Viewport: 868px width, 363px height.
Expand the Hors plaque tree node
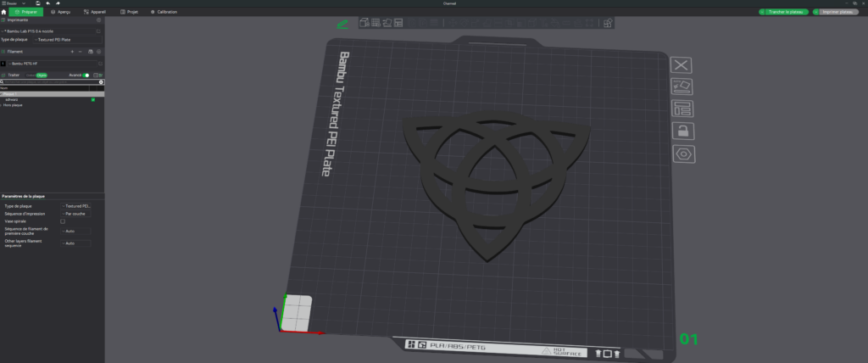(2, 104)
